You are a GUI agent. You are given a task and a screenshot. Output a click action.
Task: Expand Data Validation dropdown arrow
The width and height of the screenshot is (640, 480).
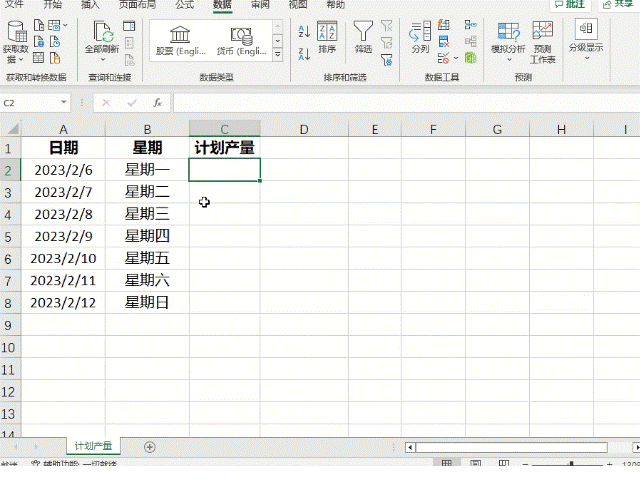coord(456,58)
